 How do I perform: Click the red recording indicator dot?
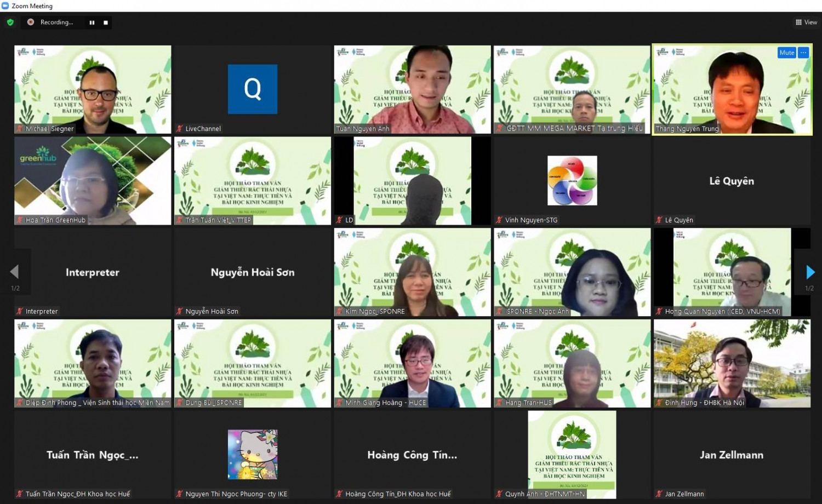pos(31,22)
